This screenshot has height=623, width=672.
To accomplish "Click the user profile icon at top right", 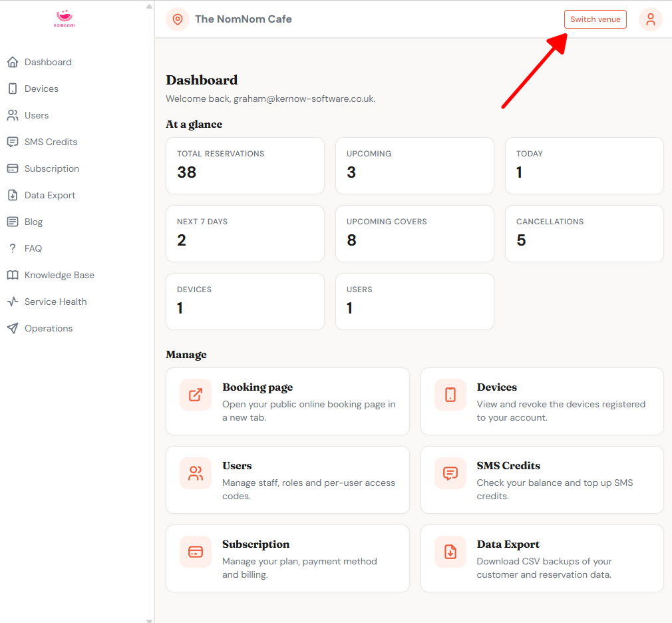I will point(650,19).
